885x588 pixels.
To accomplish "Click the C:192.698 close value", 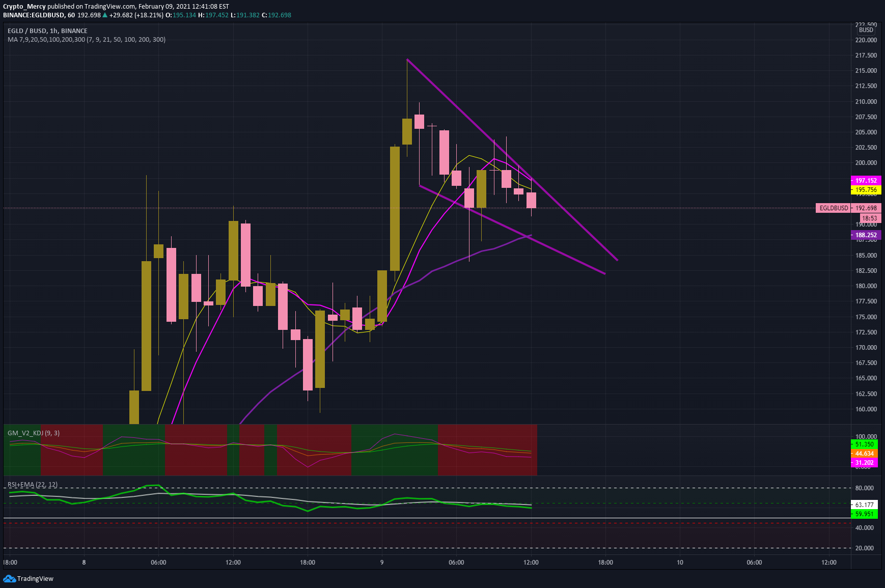I will pos(276,15).
